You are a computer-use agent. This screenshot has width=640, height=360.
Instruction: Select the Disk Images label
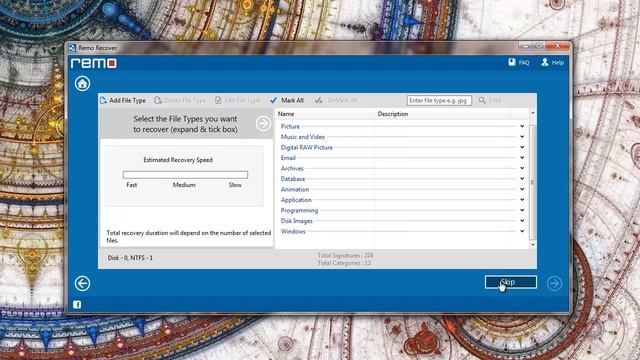[x=296, y=221]
